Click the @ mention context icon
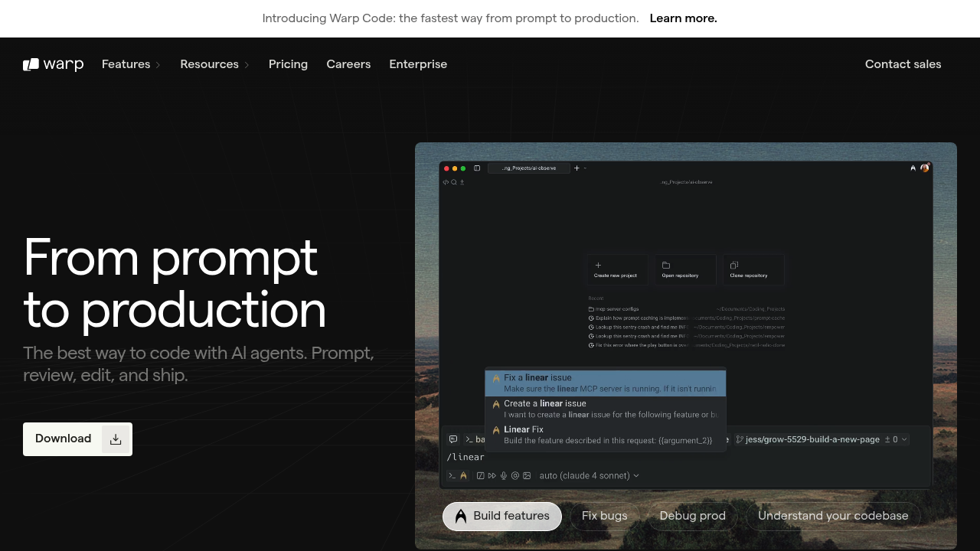980x551 pixels. 515,476
